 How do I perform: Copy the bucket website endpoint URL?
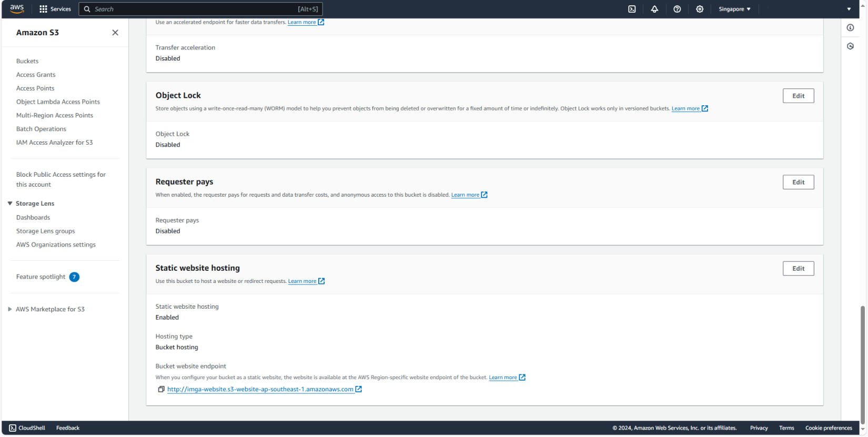(x=161, y=389)
